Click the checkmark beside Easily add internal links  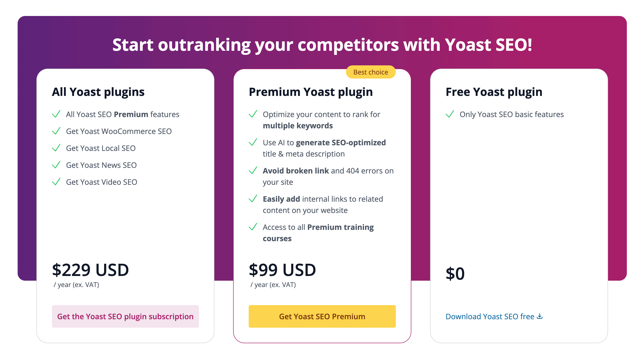[x=253, y=199]
